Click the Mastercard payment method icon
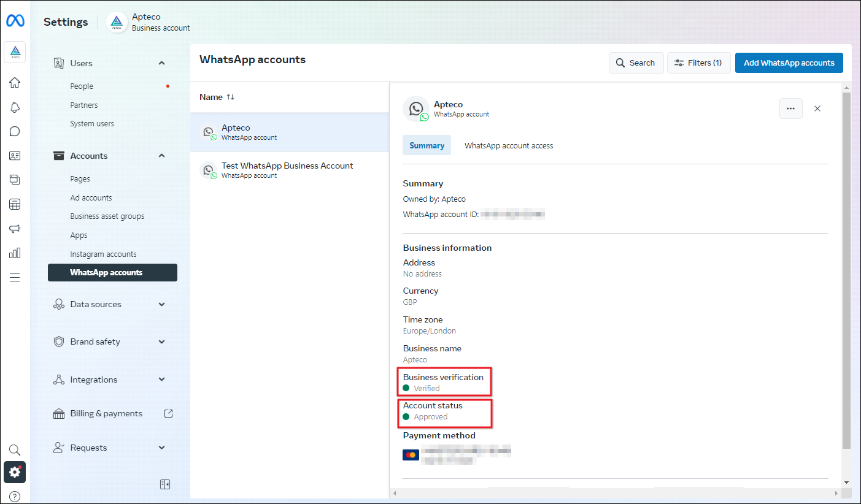Image resolution: width=861 pixels, height=504 pixels. tap(411, 455)
